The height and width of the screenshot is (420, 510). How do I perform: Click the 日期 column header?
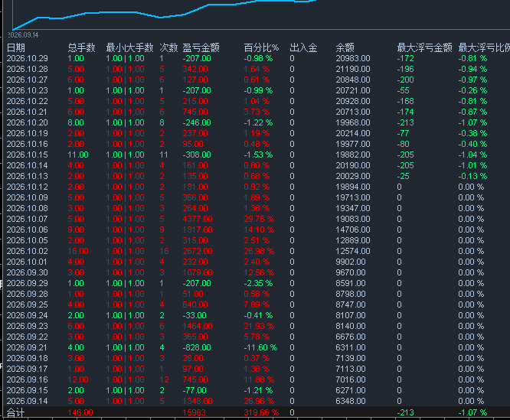15,47
